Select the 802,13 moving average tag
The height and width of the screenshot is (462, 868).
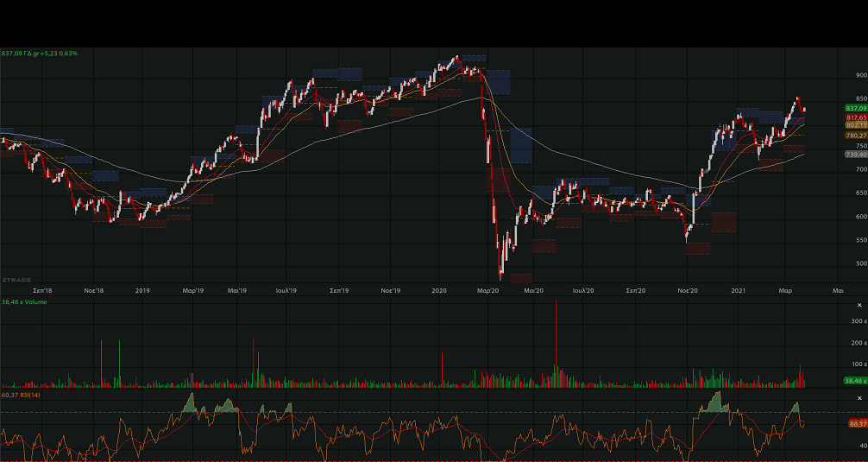pos(857,125)
